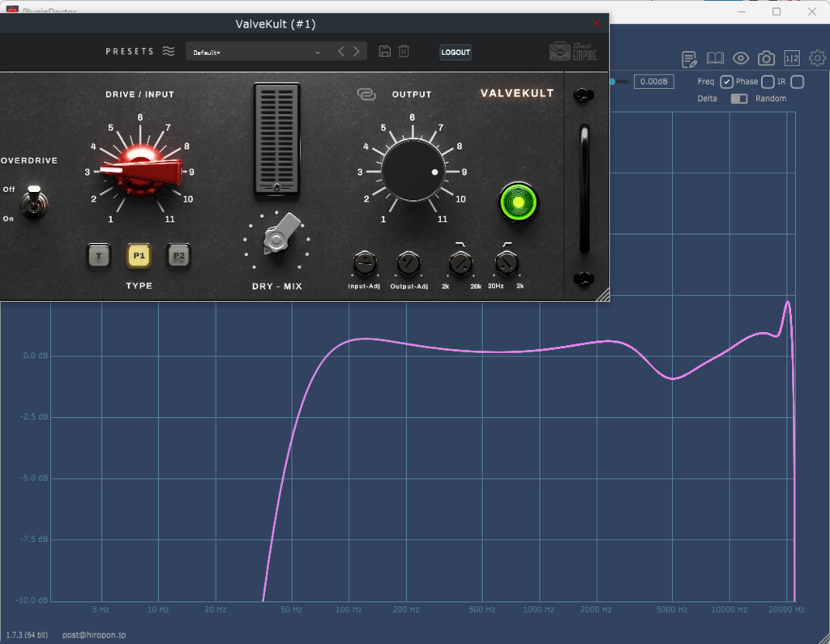Click the LOGOUT button
Screen dimensions: 830x644
(x=456, y=52)
